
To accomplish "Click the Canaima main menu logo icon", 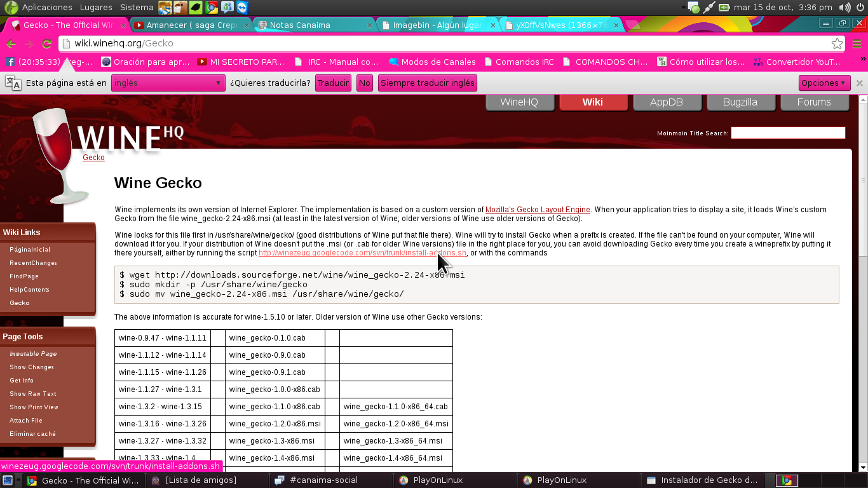I will [x=11, y=8].
